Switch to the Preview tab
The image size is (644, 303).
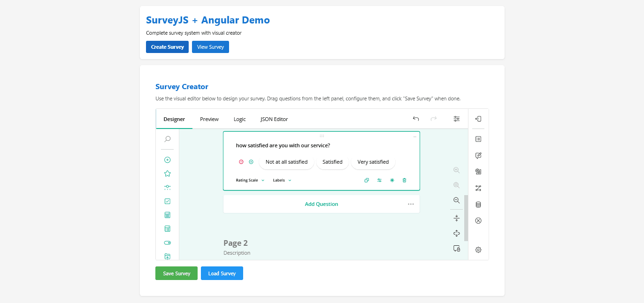[209, 119]
